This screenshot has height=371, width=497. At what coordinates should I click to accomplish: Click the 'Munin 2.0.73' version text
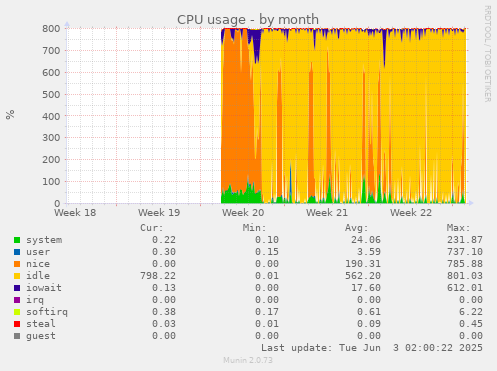pyautogui.click(x=248, y=360)
